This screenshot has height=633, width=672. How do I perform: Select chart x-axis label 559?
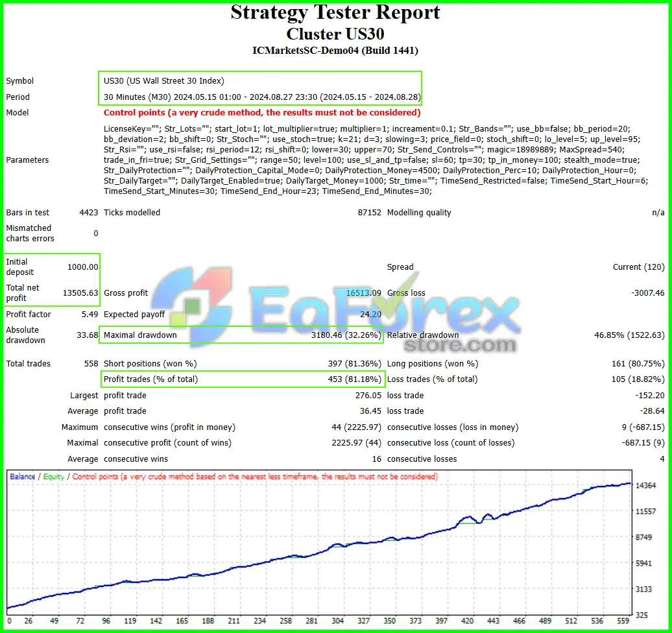pos(623,621)
